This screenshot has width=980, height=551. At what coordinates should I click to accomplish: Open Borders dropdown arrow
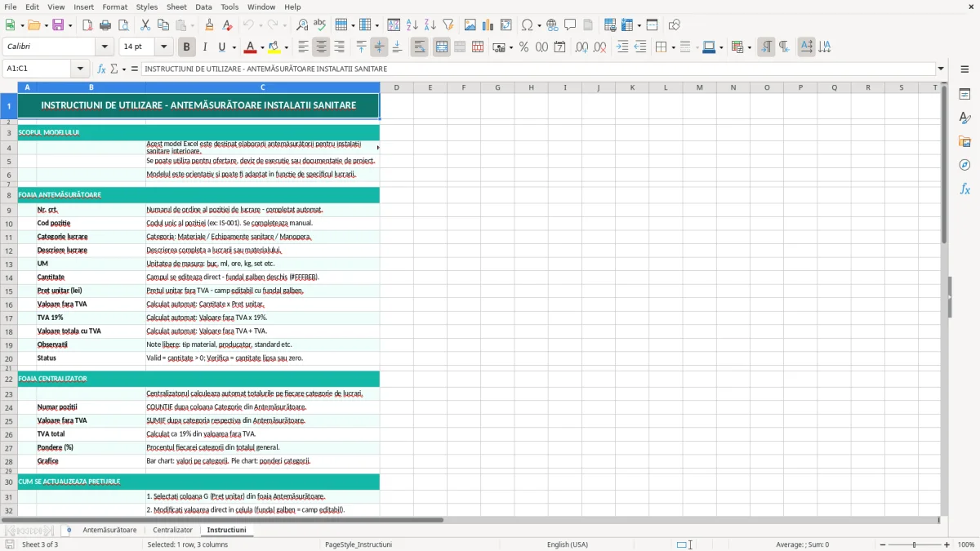pyautogui.click(x=672, y=48)
